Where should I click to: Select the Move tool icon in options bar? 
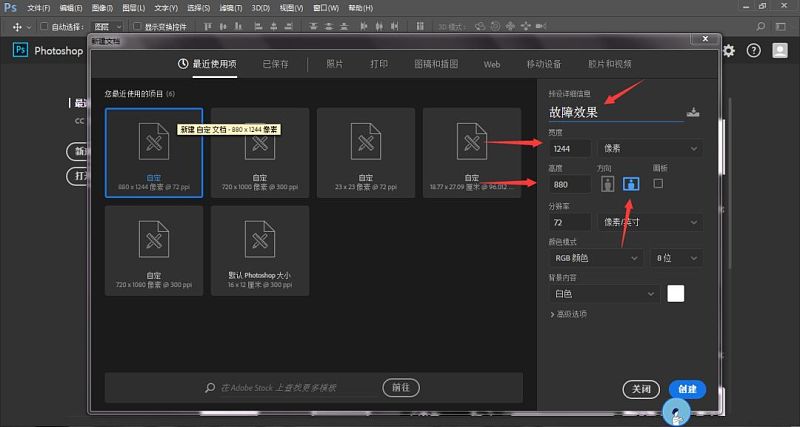17,27
